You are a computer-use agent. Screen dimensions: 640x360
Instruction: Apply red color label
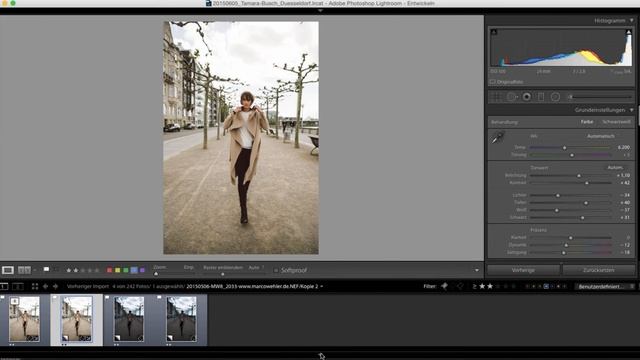pos(109,270)
